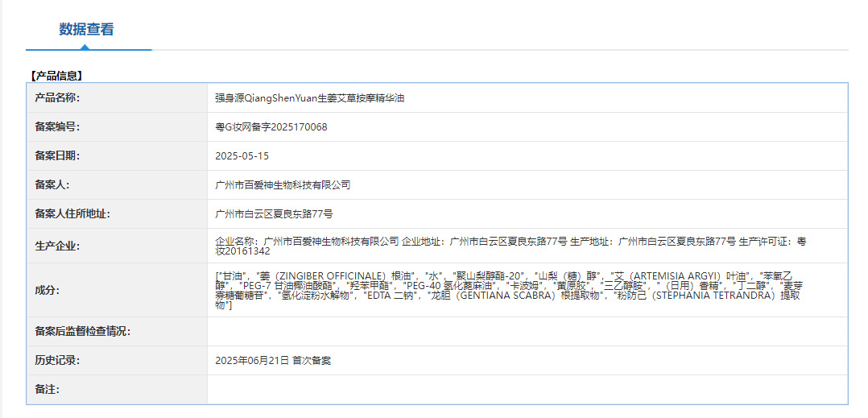Click the 历史记录 row label

pyautogui.click(x=58, y=361)
